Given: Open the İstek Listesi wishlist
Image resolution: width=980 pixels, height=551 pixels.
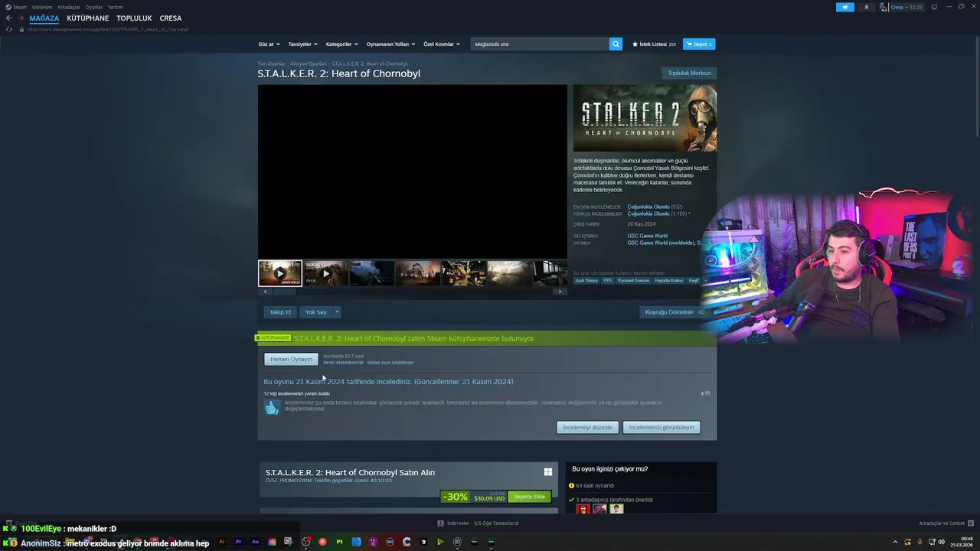Looking at the screenshot, I should tap(654, 44).
